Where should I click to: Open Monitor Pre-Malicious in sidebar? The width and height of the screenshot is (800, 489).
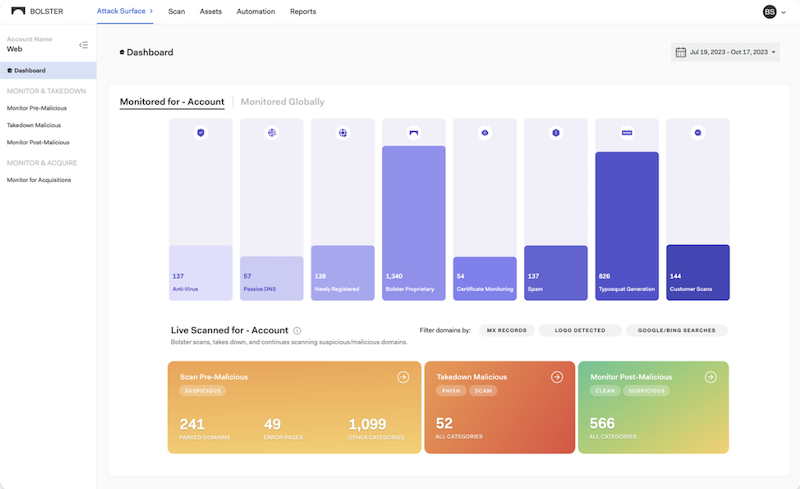click(x=37, y=108)
